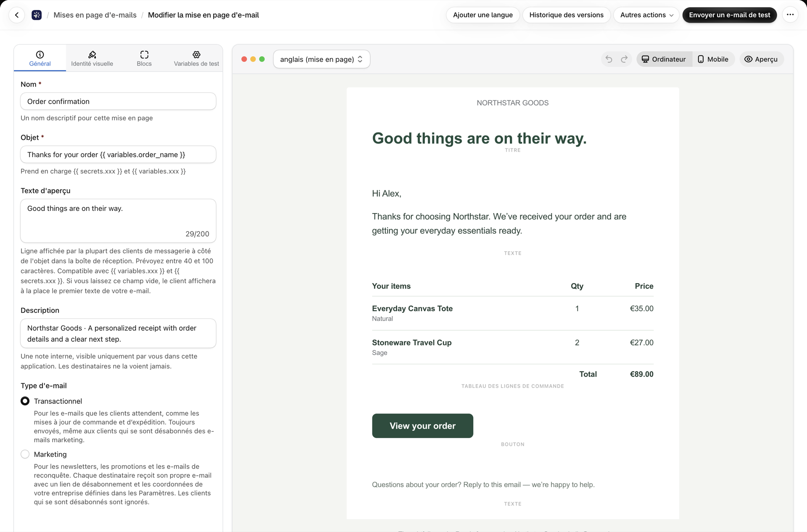Open the app home logo icon
The height and width of the screenshot is (532, 807).
point(37,15)
